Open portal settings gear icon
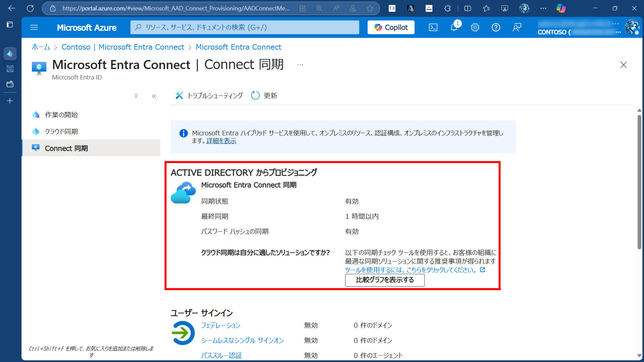This screenshot has width=644, height=362. [x=475, y=27]
